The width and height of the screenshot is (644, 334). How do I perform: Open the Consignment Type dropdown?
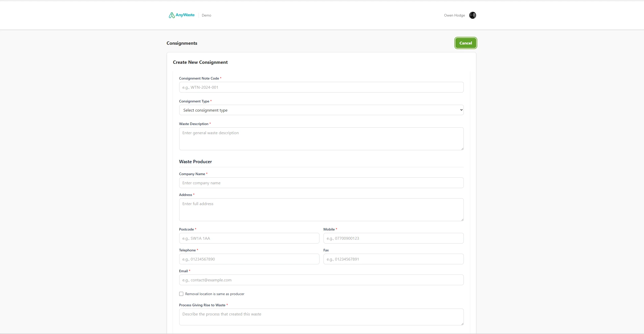(321, 110)
